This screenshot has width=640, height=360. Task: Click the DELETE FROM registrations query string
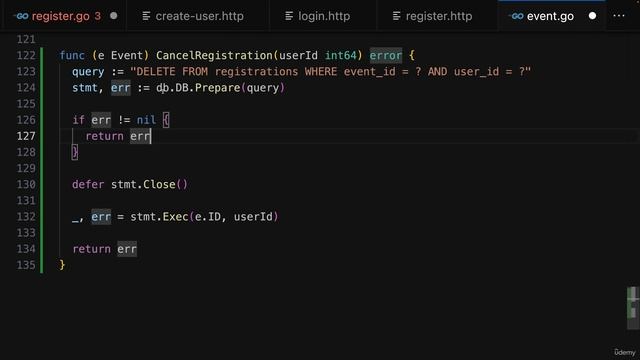pos(331,71)
